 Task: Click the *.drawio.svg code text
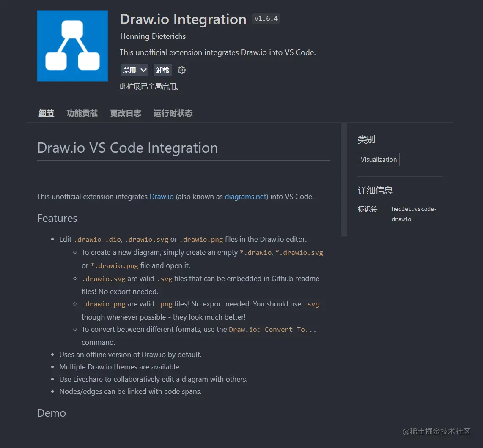pyautogui.click(x=299, y=253)
